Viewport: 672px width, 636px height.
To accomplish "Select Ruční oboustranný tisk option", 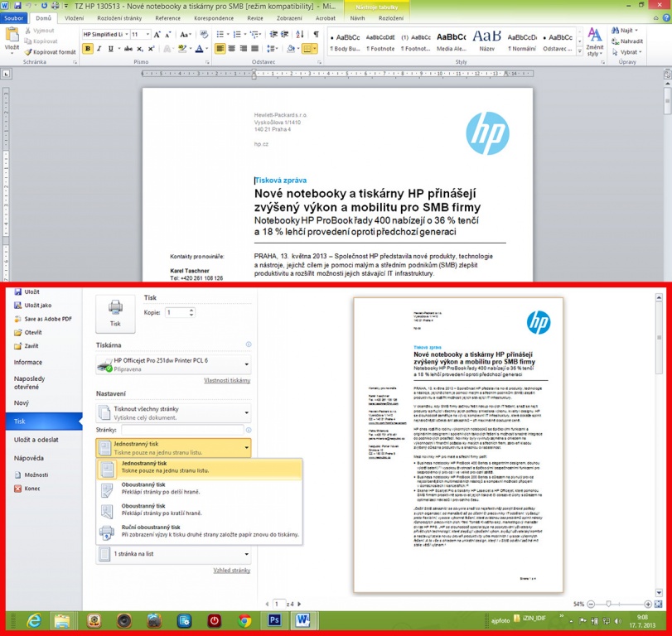I will pyautogui.click(x=200, y=532).
